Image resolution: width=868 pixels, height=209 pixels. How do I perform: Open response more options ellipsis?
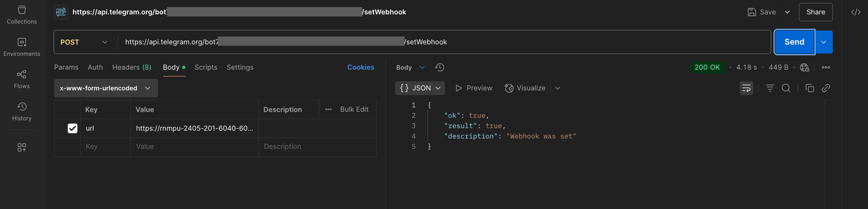[x=826, y=67]
